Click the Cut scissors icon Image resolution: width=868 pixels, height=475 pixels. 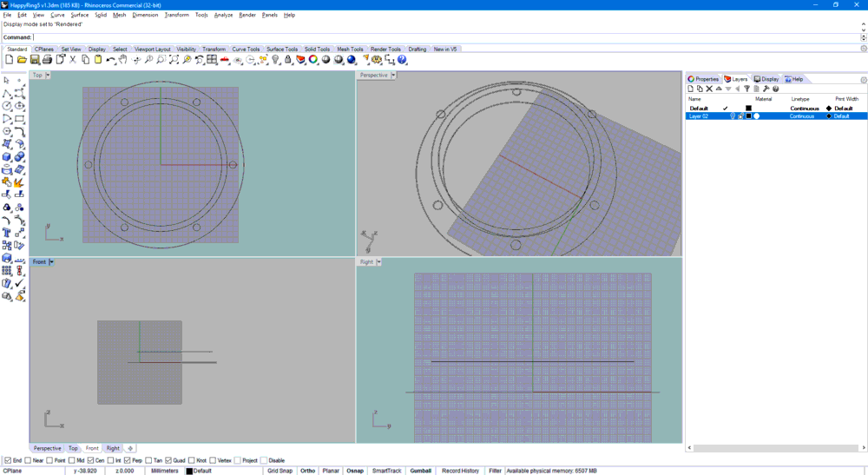point(73,60)
